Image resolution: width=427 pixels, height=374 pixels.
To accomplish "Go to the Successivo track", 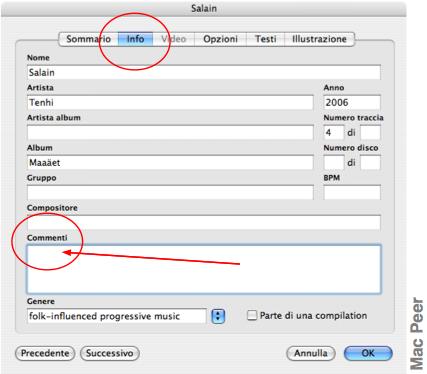I will (110, 353).
